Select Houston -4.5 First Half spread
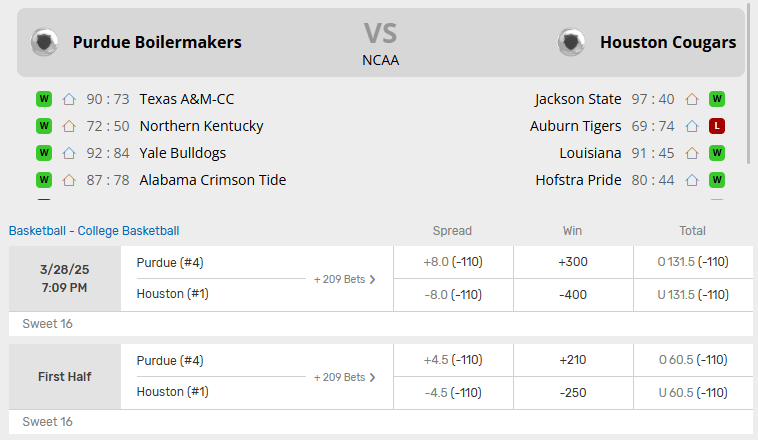 point(452,392)
